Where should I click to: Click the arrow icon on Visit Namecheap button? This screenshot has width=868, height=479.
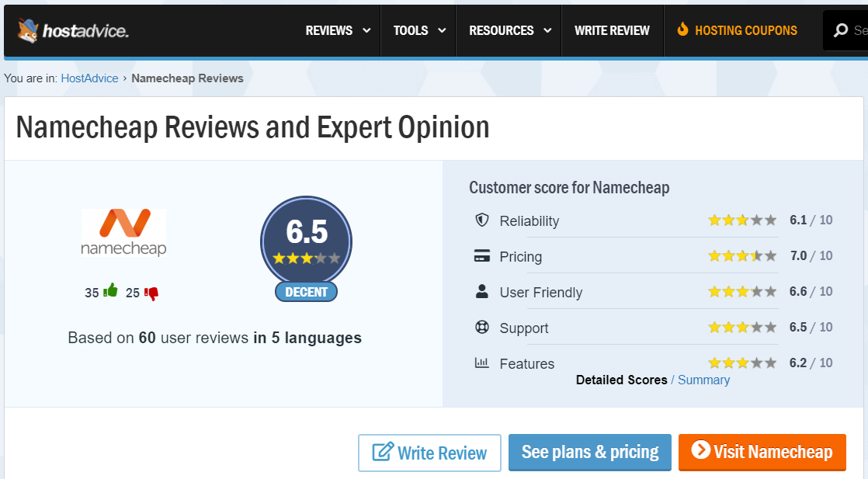701,449
